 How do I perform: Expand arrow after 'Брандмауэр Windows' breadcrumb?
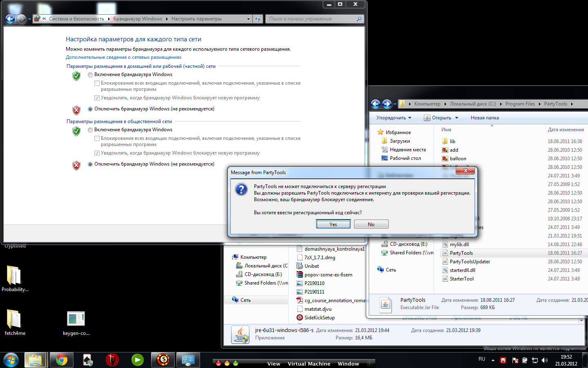(x=167, y=19)
